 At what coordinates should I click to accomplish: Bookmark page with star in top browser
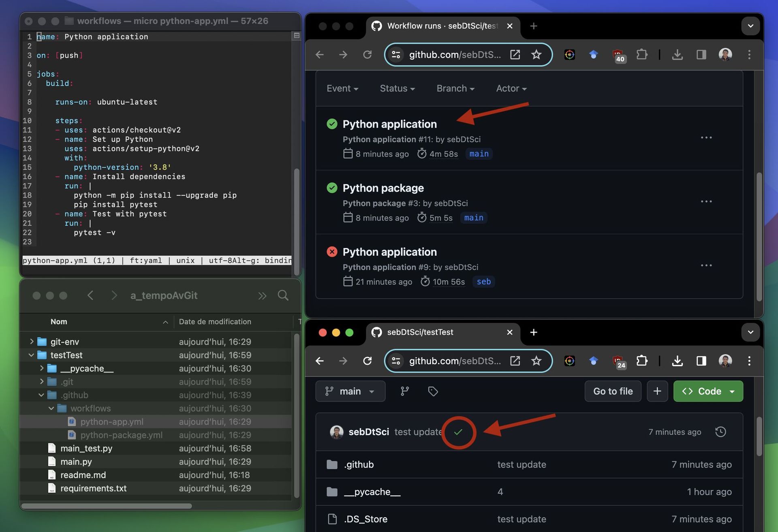(x=536, y=55)
